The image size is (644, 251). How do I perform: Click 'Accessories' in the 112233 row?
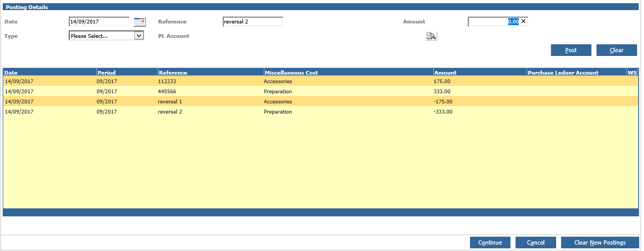(x=278, y=82)
